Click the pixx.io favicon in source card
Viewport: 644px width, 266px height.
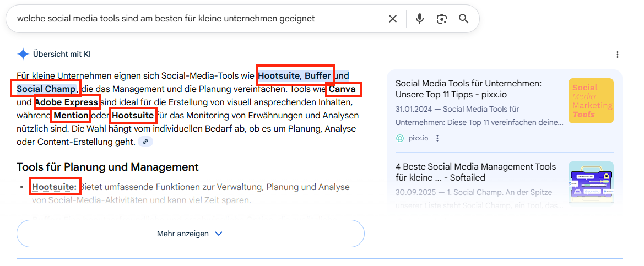(400, 138)
